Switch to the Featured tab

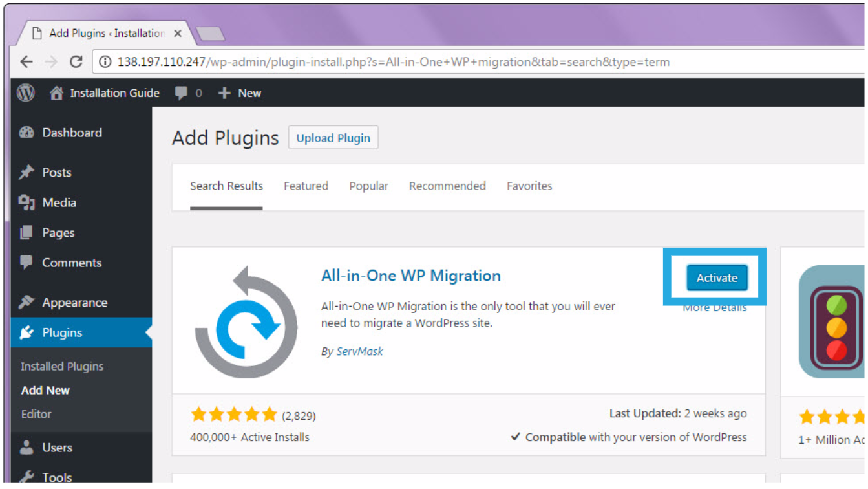coord(306,186)
